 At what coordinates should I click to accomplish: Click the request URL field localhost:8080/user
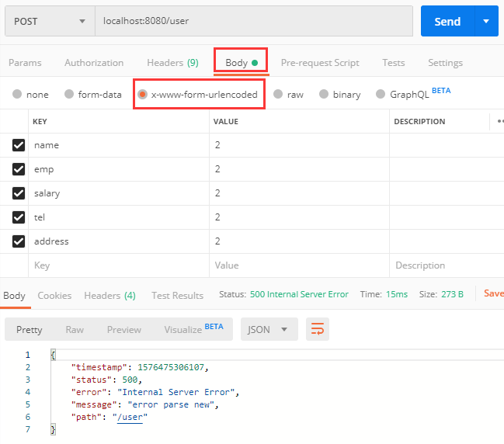point(254,21)
